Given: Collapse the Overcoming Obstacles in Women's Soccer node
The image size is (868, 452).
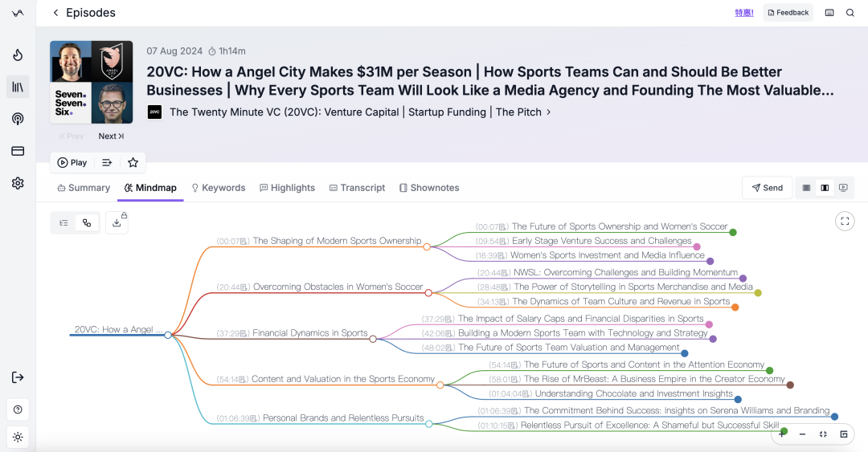Looking at the screenshot, I should tap(428, 293).
